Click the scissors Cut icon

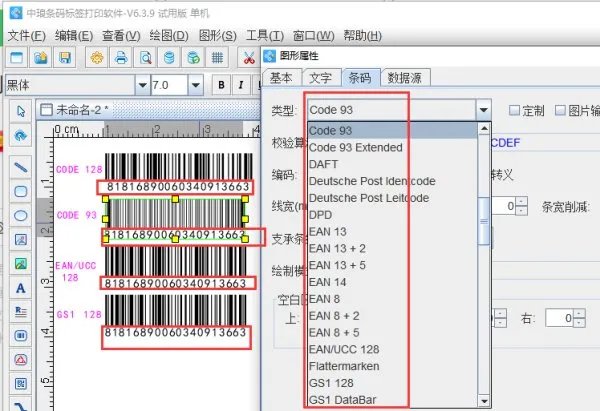point(250,59)
